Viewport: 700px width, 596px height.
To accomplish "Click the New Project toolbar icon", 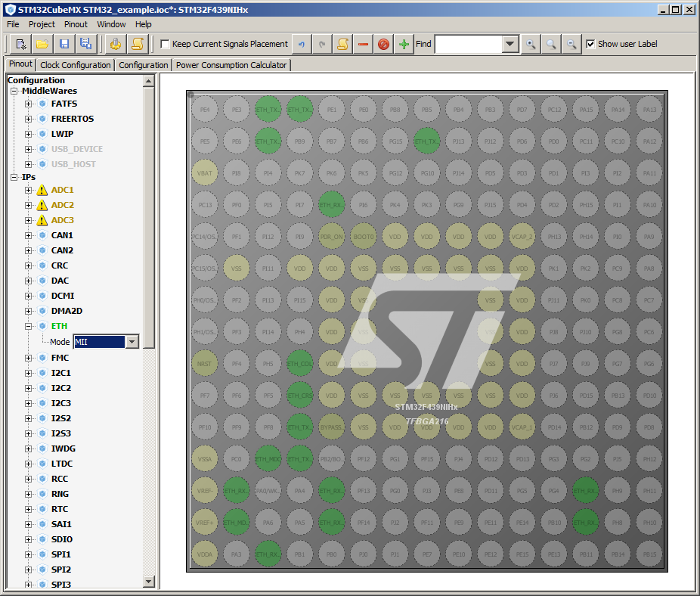I will [21, 44].
